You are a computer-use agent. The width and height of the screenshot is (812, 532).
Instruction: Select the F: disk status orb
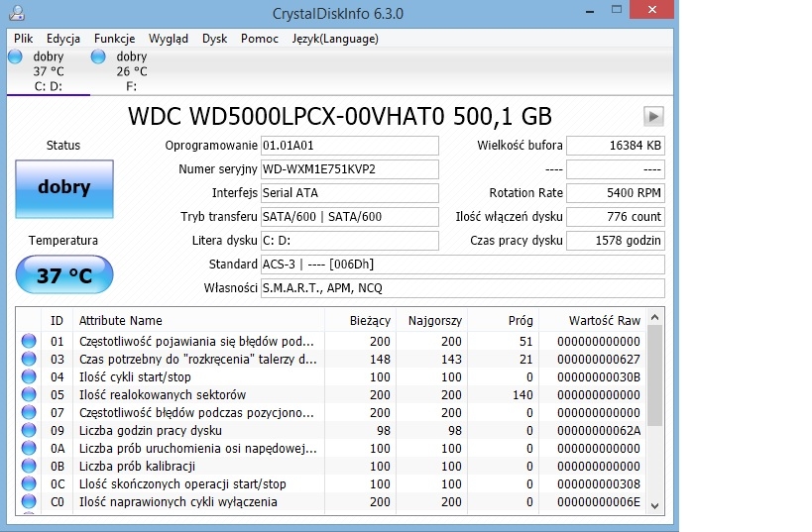(98, 56)
